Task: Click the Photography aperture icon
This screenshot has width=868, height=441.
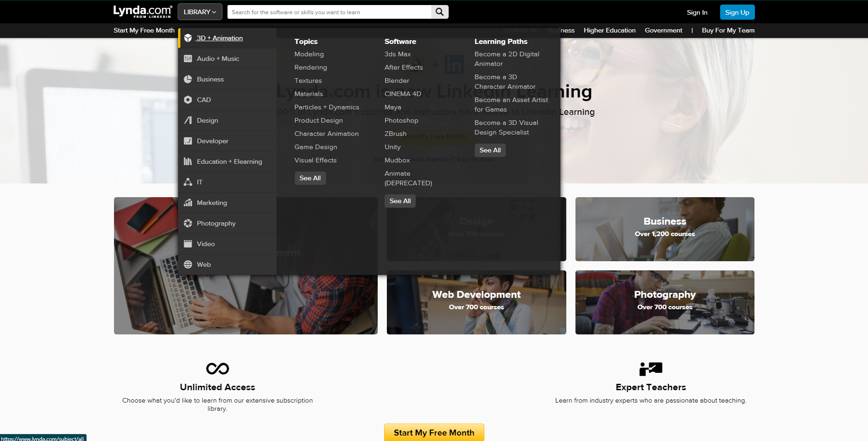Action: [188, 223]
